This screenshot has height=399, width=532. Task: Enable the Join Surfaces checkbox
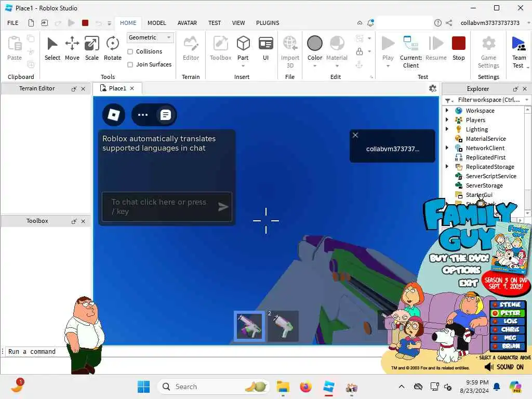click(x=130, y=64)
